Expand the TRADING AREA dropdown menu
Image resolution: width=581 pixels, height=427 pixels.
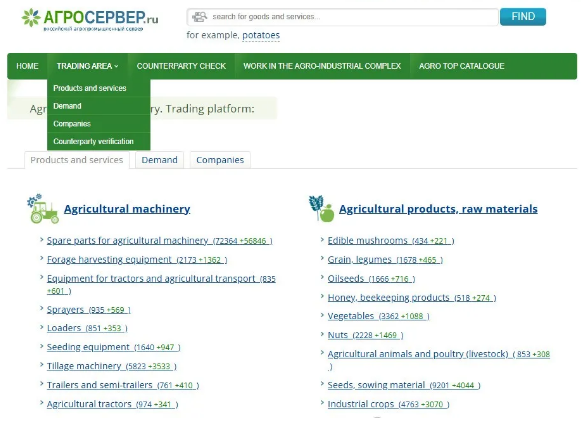click(x=87, y=66)
